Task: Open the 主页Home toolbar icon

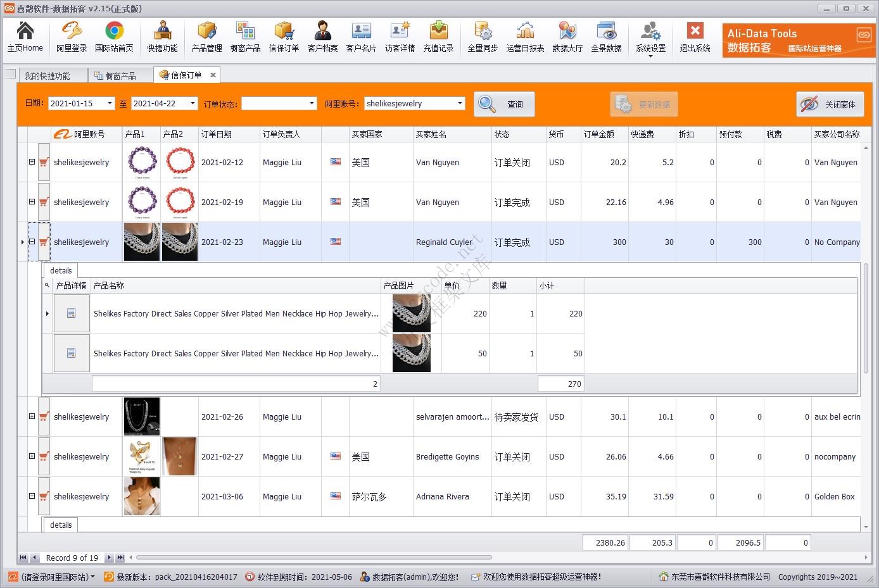Action: tap(25, 37)
